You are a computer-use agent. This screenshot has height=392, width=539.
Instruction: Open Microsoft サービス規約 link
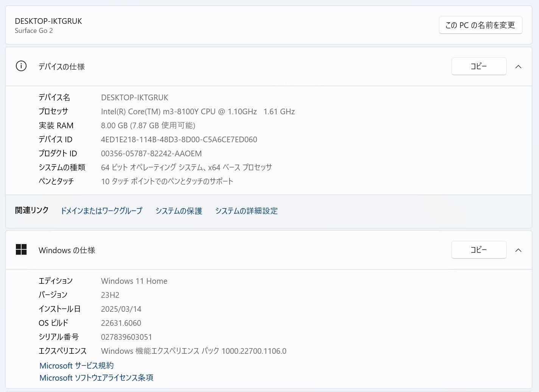[x=76, y=366]
